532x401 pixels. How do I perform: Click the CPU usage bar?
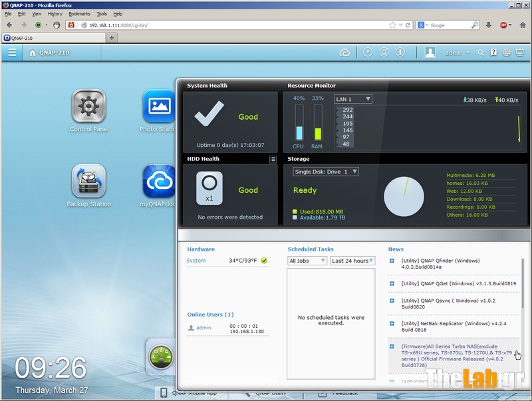[299, 122]
